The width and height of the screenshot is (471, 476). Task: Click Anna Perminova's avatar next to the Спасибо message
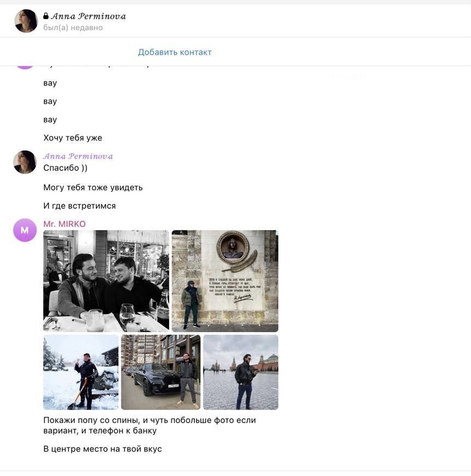[x=25, y=162]
